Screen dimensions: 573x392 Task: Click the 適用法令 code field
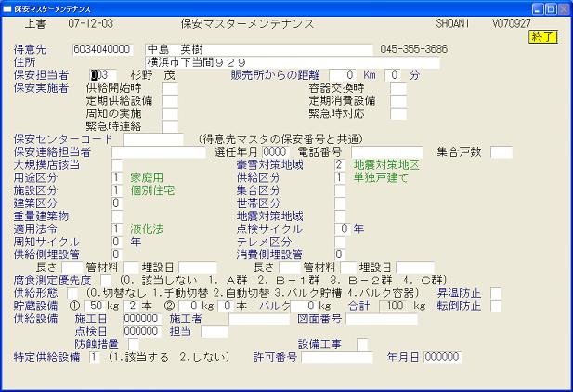[x=117, y=229]
